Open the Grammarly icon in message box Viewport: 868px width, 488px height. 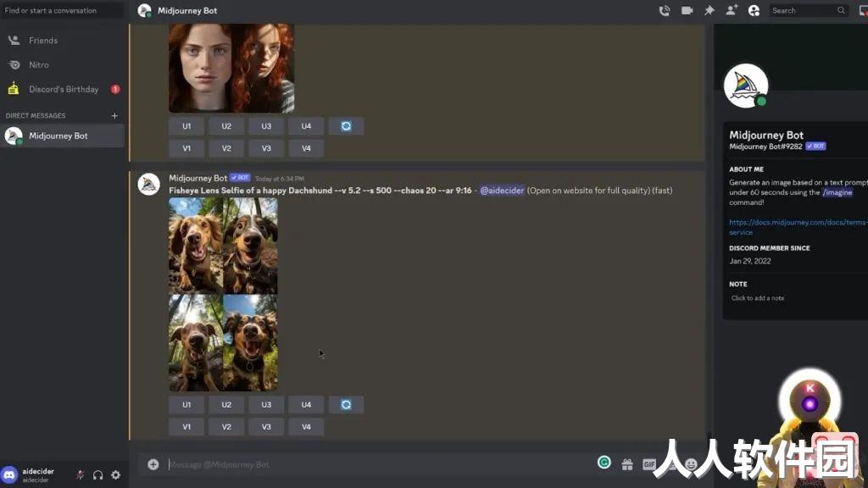click(604, 463)
